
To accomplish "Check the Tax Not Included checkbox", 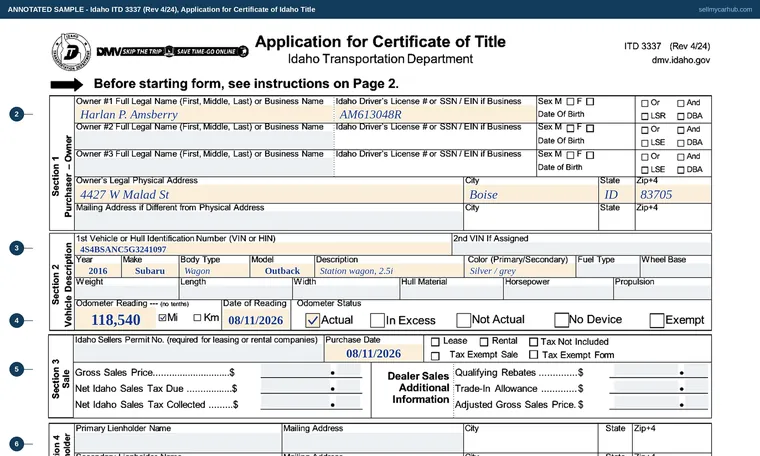I will (x=533, y=342).
